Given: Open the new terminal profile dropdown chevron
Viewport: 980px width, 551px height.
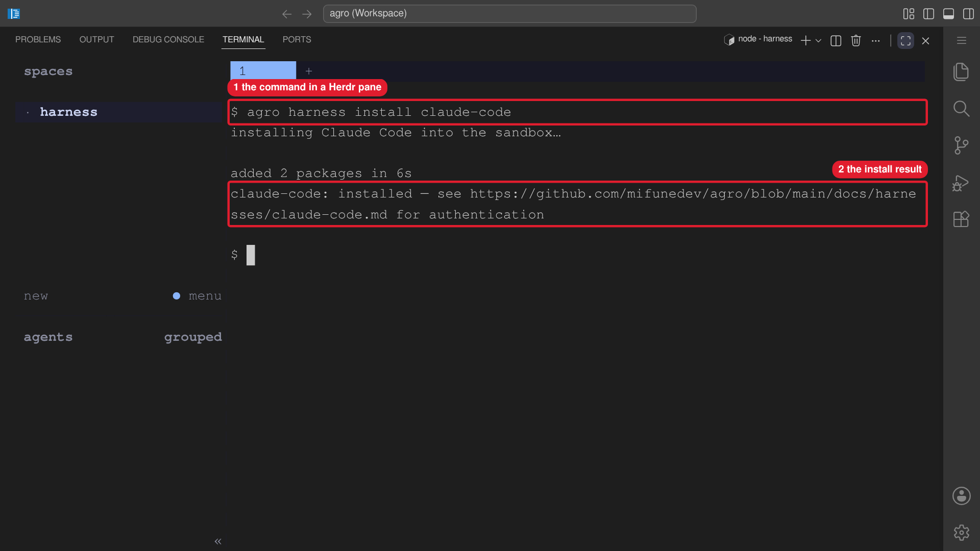Looking at the screenshot, I should pos(818,41).
